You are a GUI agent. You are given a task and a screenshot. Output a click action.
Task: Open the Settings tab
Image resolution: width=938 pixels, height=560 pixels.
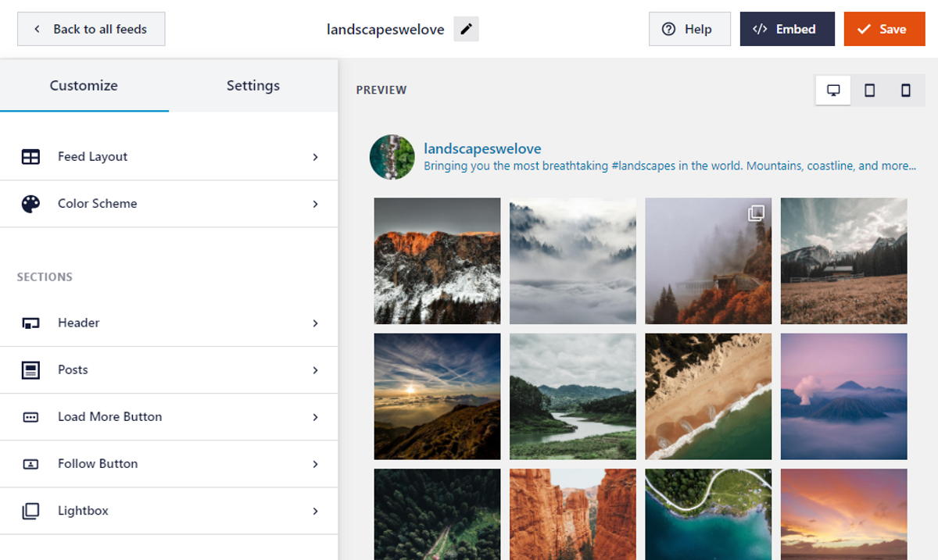tap(252, 86)
